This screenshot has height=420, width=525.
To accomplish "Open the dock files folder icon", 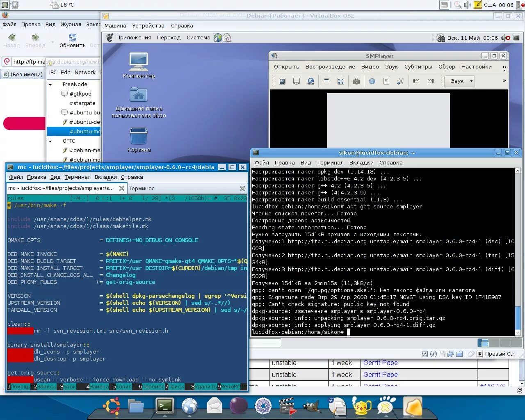I will tap(136, 406).
